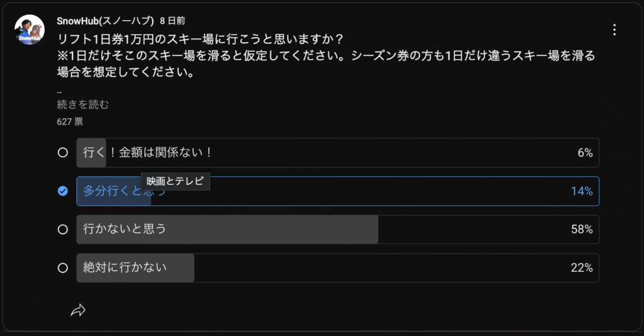Expand the post with 続きを読む
Image resolution: width=644 pixels, height=336 pixels.
coord(83,104)
